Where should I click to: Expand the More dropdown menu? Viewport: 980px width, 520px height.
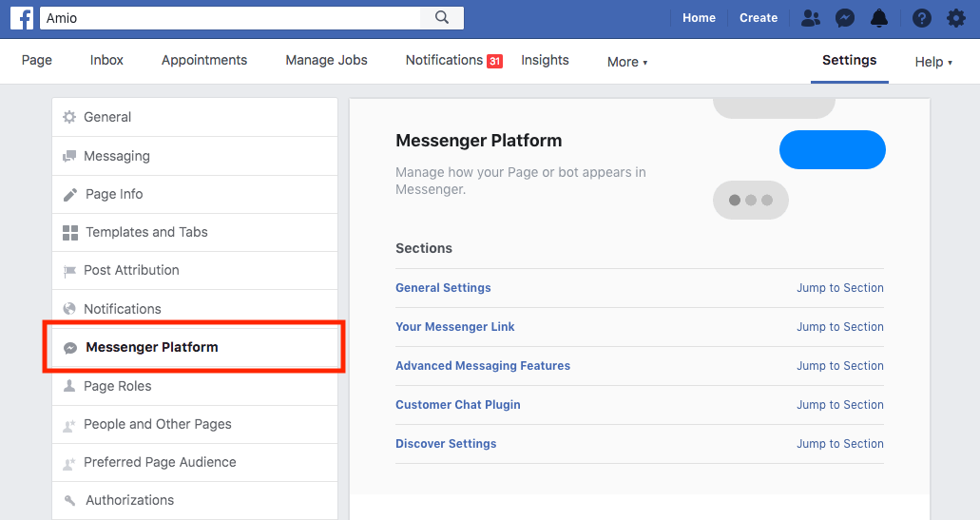tap(626, 62)
